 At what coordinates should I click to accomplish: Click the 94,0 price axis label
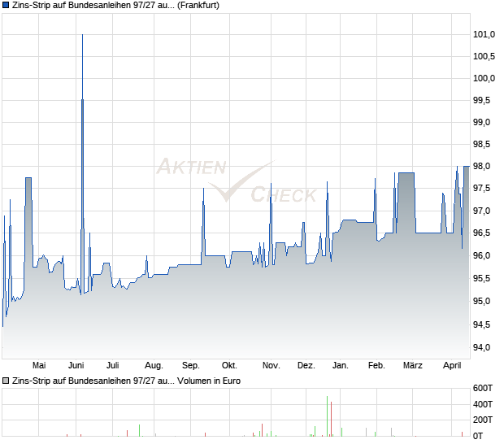[x=482, y=347]
